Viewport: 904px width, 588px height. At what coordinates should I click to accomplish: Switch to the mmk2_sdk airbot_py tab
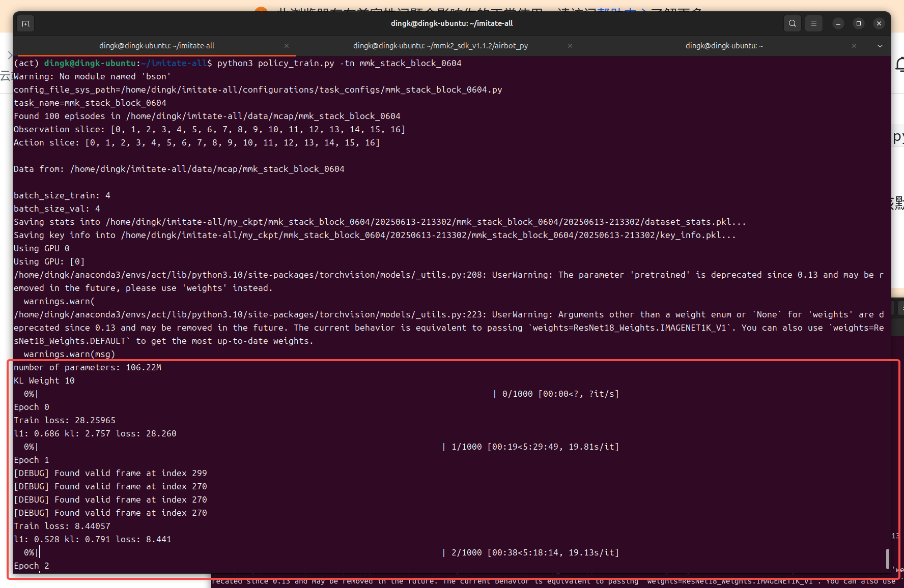(440, 46)
